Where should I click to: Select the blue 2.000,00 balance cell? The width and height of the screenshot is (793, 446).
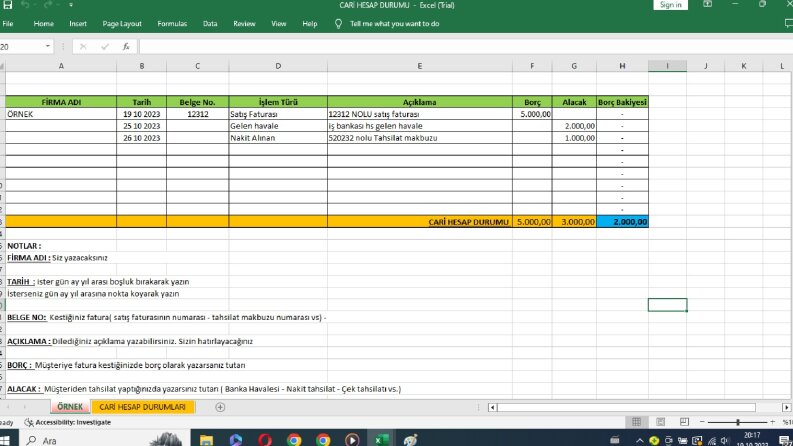pos(622,221)
